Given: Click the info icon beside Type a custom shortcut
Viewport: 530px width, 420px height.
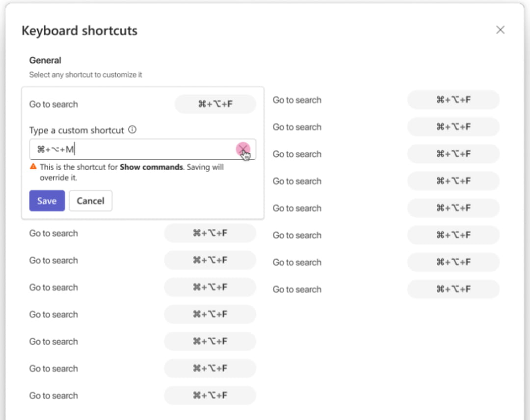Looking at the screenshot, I should [132, 130].
